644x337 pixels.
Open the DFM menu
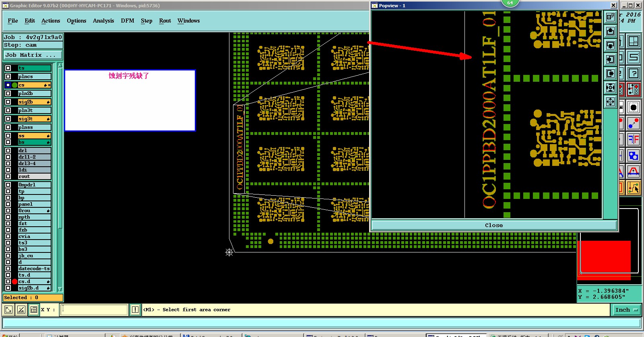click(128, 21)
